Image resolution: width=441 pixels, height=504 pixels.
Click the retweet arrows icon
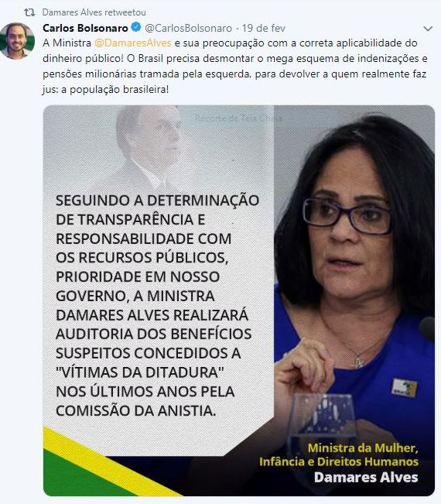click(29, 12)
